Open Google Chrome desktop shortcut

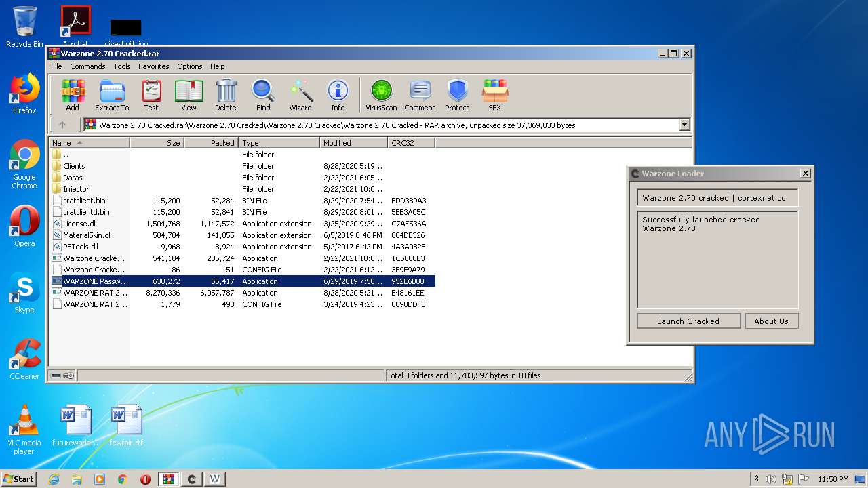24,165
